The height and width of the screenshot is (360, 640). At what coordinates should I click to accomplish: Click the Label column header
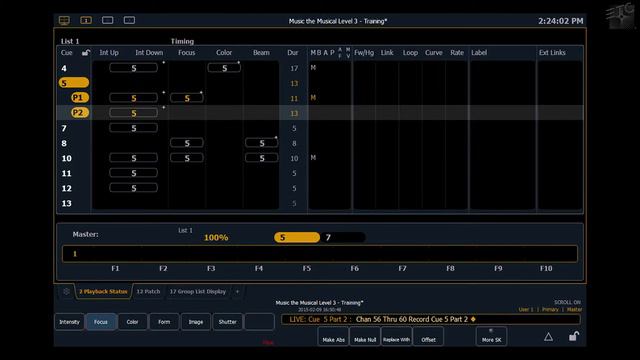pos(479,53)
